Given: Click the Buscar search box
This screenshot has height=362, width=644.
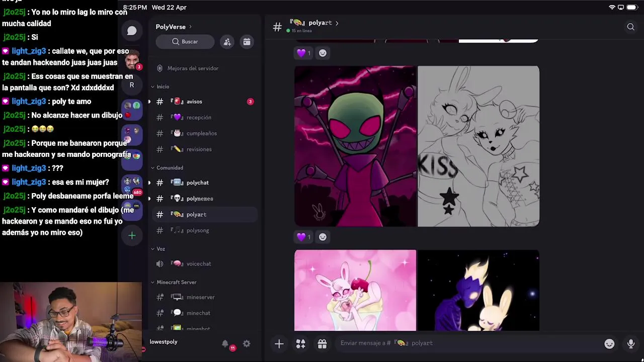Looking at the screenshot, I should point(185,42).
